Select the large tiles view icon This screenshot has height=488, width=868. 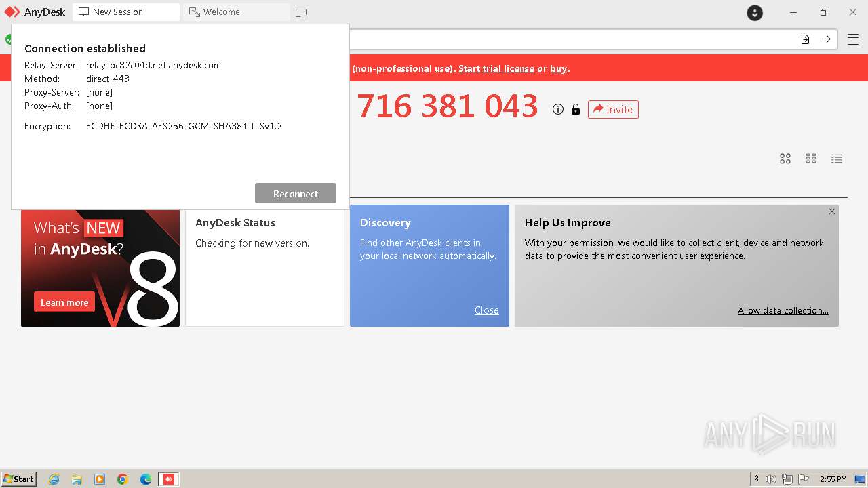tap(785, 159)
